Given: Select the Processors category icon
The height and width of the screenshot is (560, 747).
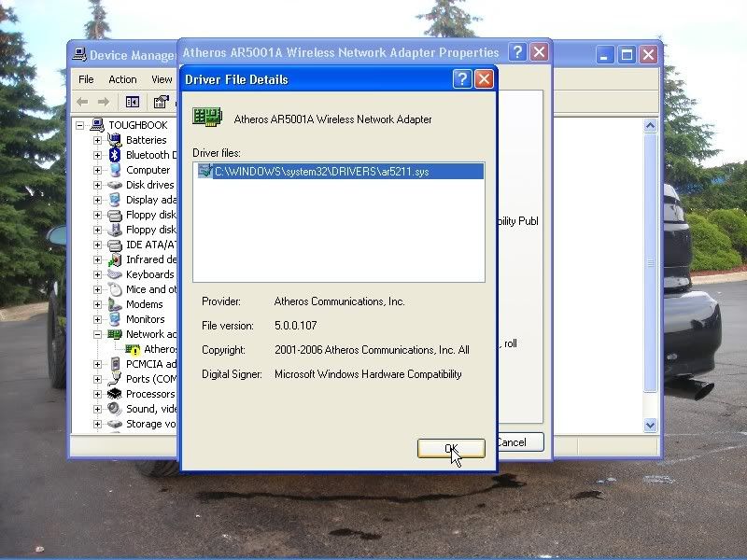Looking at the screenshot, I should coord(114,394).
